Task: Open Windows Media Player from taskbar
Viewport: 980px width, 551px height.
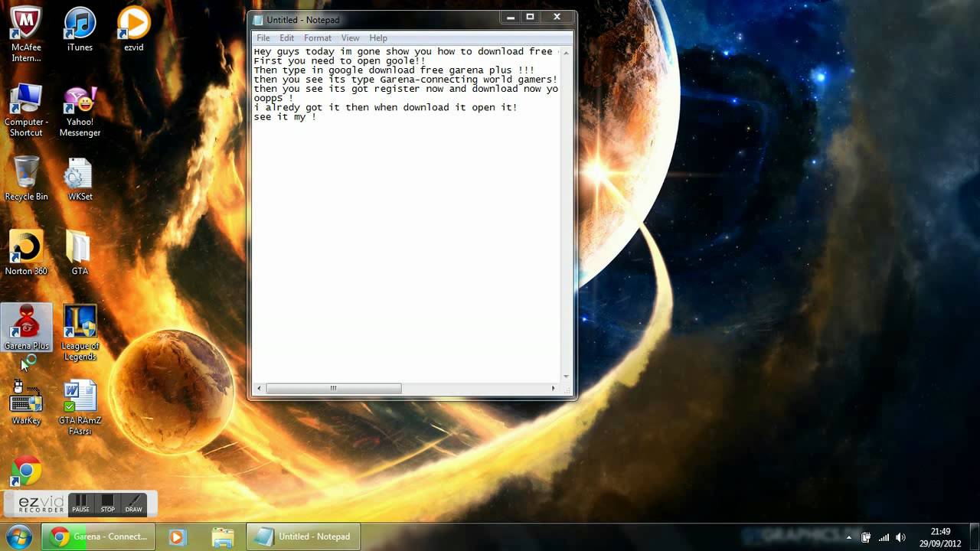Action: click(176, 536)
